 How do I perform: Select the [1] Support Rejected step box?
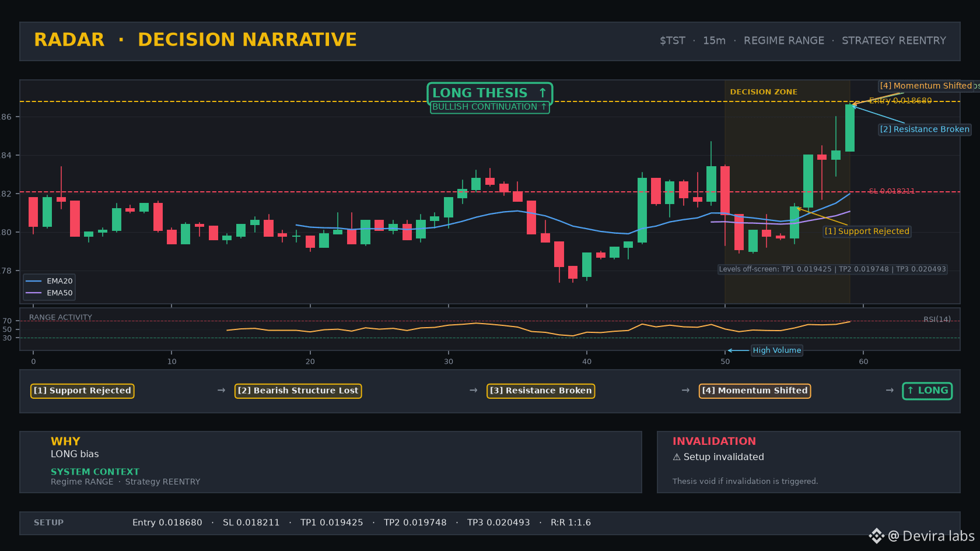coord(82,391)
